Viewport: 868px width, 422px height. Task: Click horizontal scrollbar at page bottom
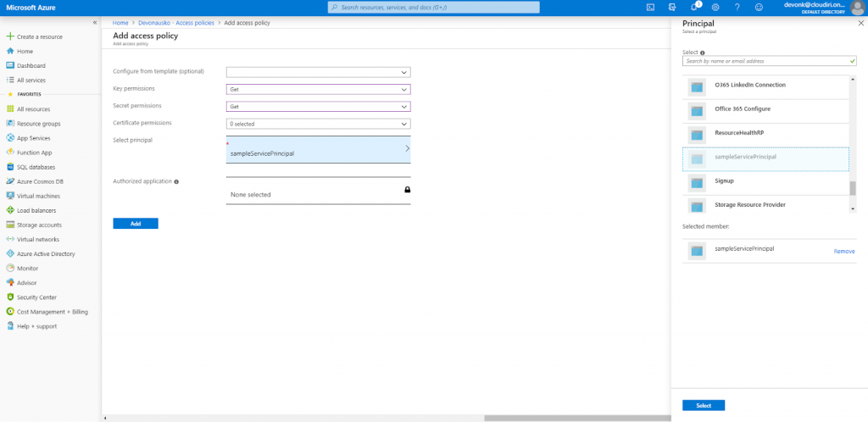[576, 418]
